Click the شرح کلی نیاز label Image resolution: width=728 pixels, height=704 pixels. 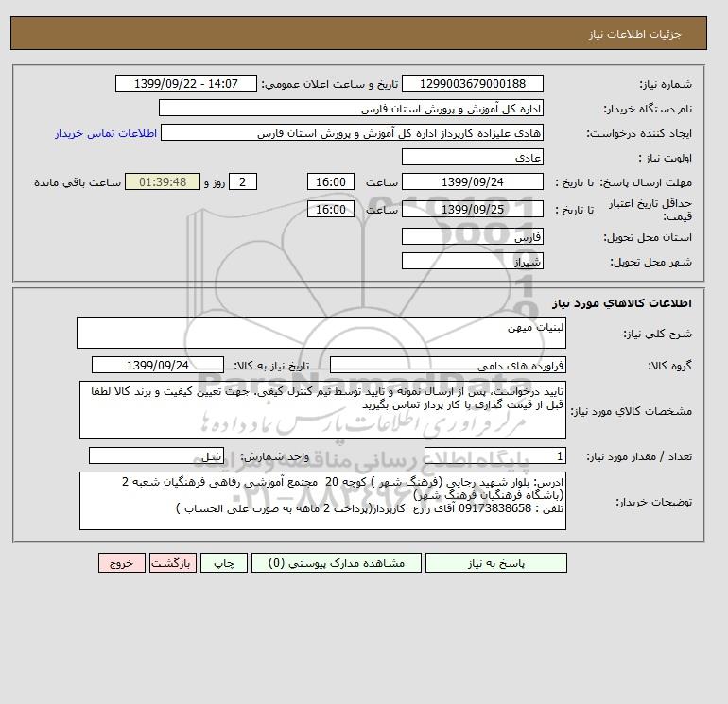click(657, 334)
